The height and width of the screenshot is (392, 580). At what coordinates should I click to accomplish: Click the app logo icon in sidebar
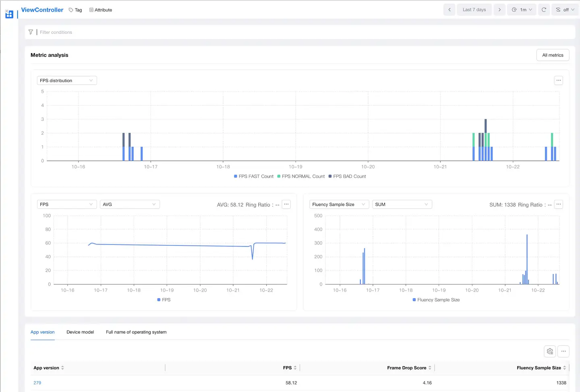9,14
